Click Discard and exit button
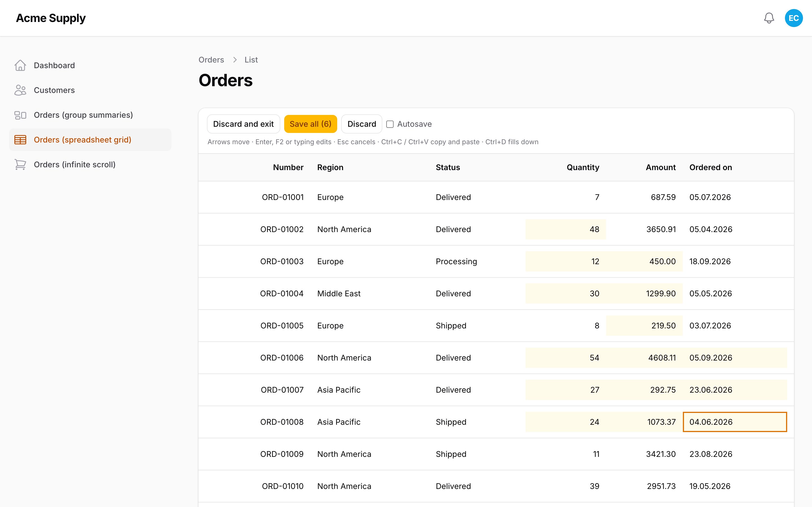 [x=243, y=124]
